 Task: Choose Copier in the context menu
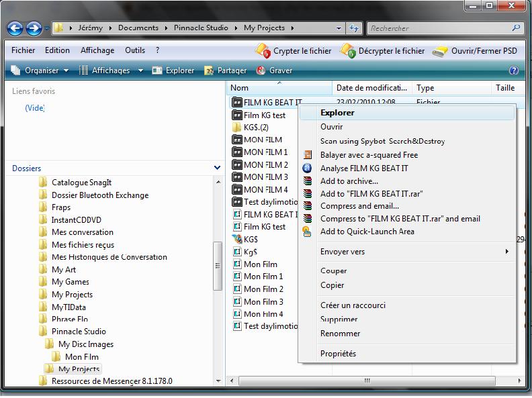[x=407, y=285]
